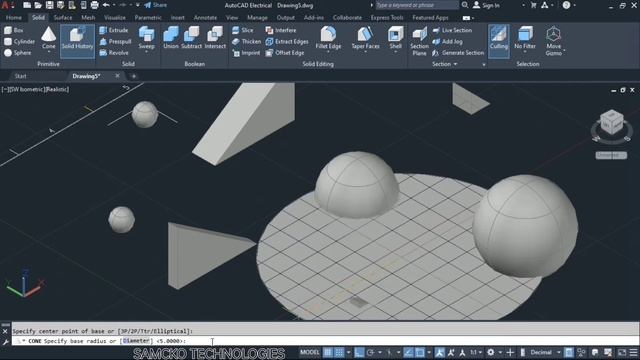The width and height of the screenshot is (640, 360).
Task: Click the Sign In button
Action: 486,5
